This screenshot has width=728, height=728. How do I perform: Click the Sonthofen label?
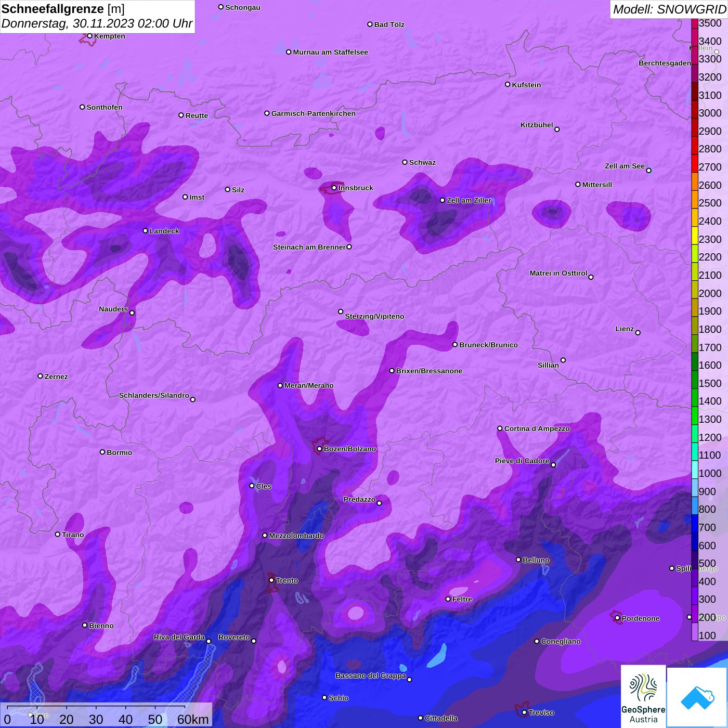pos(105,107)
